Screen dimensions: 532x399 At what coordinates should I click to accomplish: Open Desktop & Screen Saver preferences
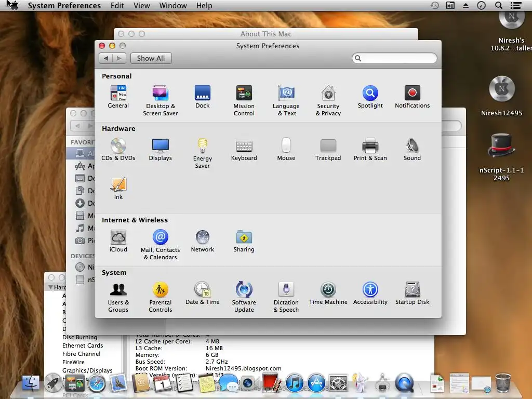(160, 100)
